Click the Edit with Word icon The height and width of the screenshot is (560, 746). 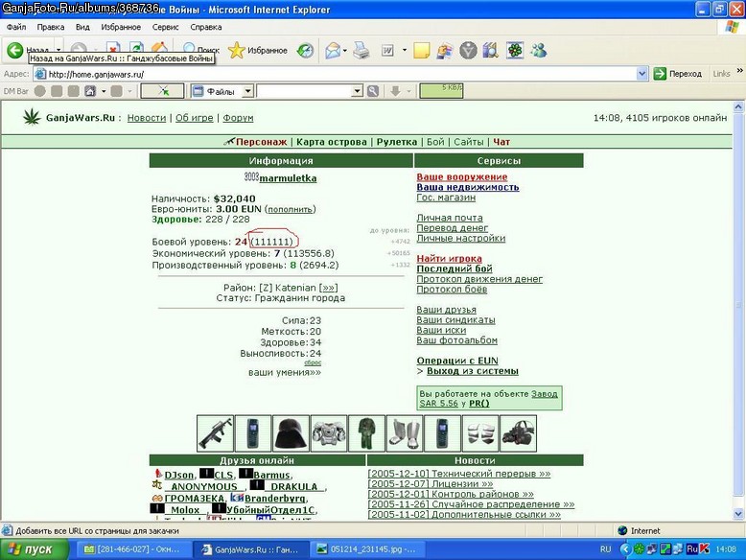point(387,50)
